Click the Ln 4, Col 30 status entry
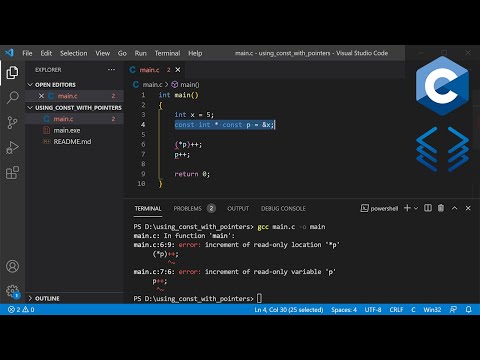Viewport: 480px width, 360px height. tap(289, 310)
